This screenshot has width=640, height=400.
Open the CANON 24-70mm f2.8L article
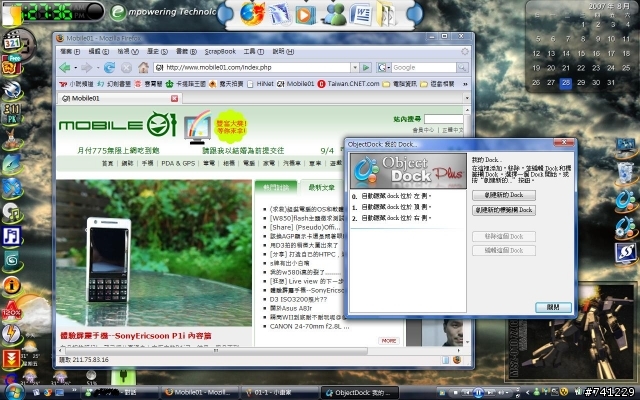(x=309, y=327)
